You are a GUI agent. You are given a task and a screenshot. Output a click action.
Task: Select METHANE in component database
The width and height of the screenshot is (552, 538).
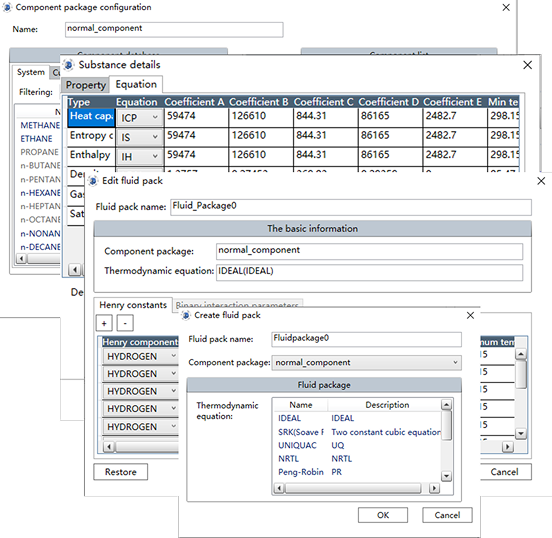[x=40, y=125]
